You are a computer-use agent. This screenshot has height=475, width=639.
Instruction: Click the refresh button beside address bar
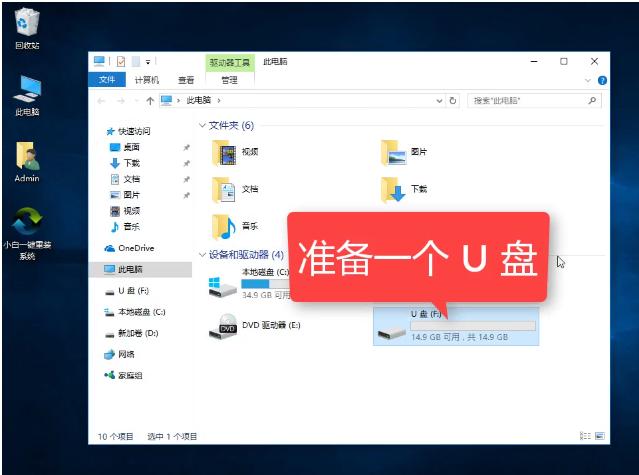(x=453, y=101)
